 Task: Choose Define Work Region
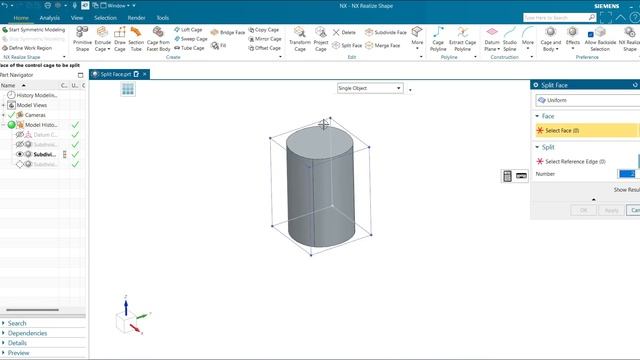point(27,48)
